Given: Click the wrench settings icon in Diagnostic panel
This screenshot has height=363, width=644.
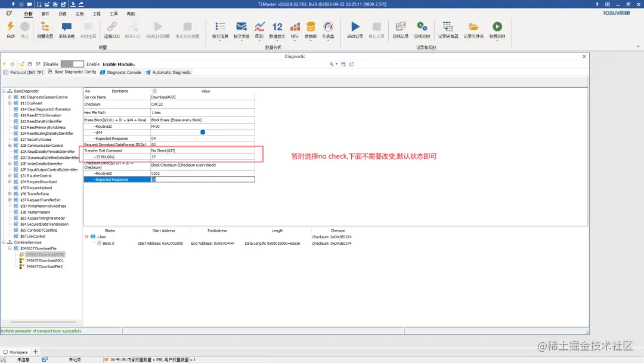Looking at the screenshot, I should point(332,64).
